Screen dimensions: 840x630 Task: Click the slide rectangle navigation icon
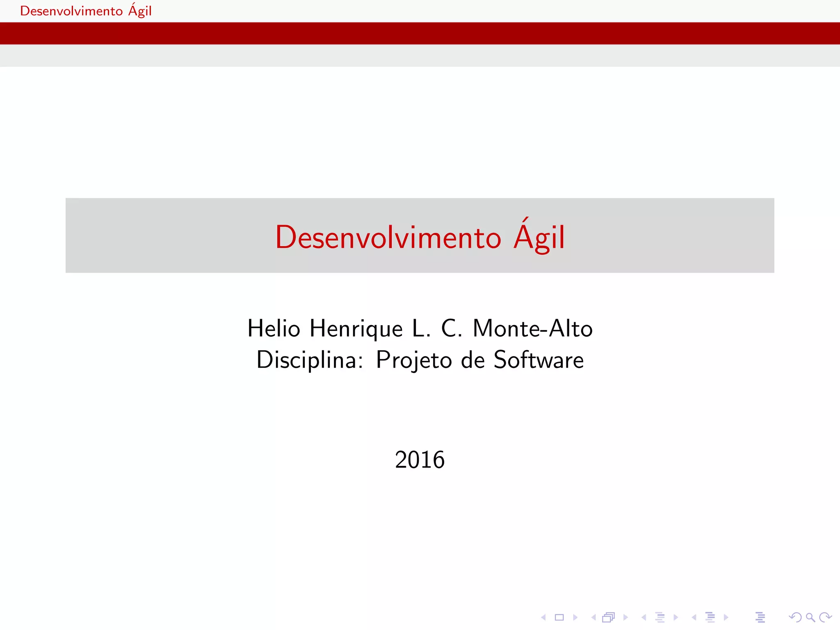pyautogui.click(x=559, y=617)
